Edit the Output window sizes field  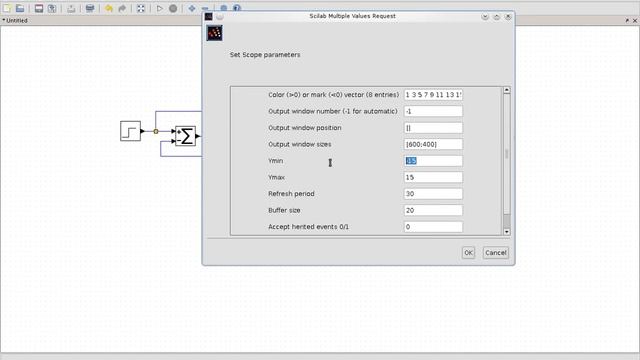[433, 144]
